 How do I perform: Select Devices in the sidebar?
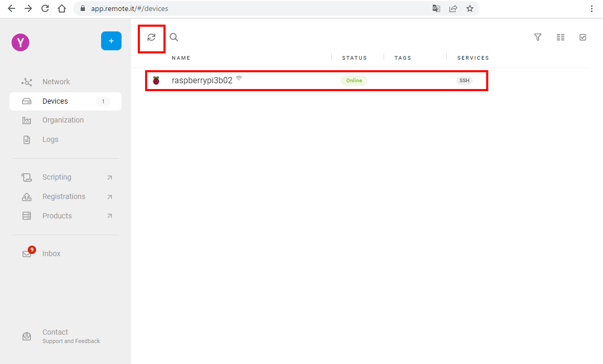click(55, 101)
